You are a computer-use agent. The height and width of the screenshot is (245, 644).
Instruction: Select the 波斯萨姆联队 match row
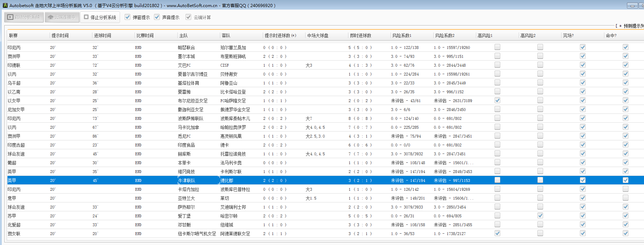pyautogui.click(x=190, y=118)
